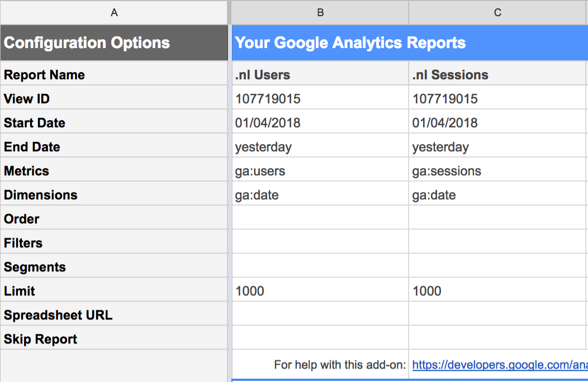This screenshot has height=382, width=588.
Task: Select the Spreadsheet URL label cell
Action: pos(114,314)
